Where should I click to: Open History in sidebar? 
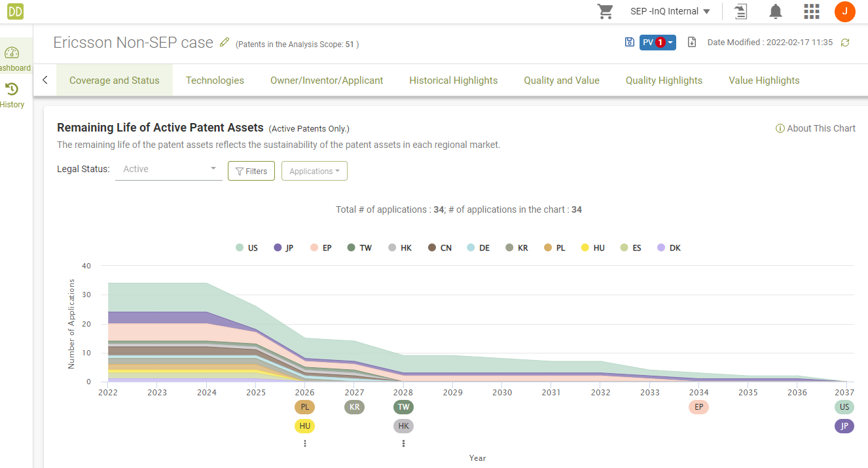12,96
